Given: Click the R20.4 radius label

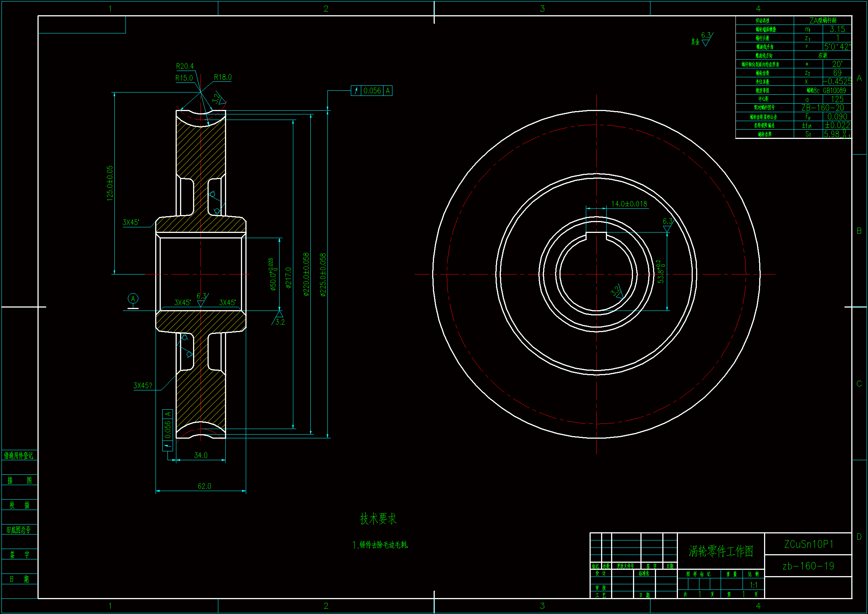Looking at the screenshot, I should point(185,66).
